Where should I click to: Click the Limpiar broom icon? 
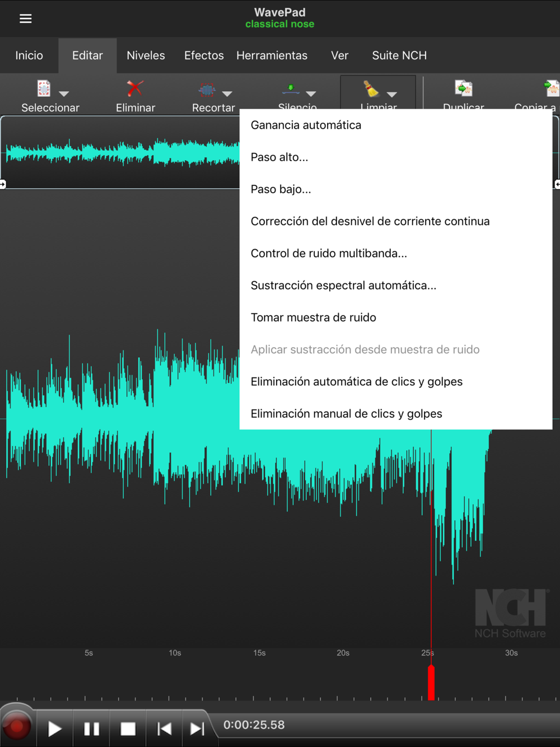click(x=371, y=88)
